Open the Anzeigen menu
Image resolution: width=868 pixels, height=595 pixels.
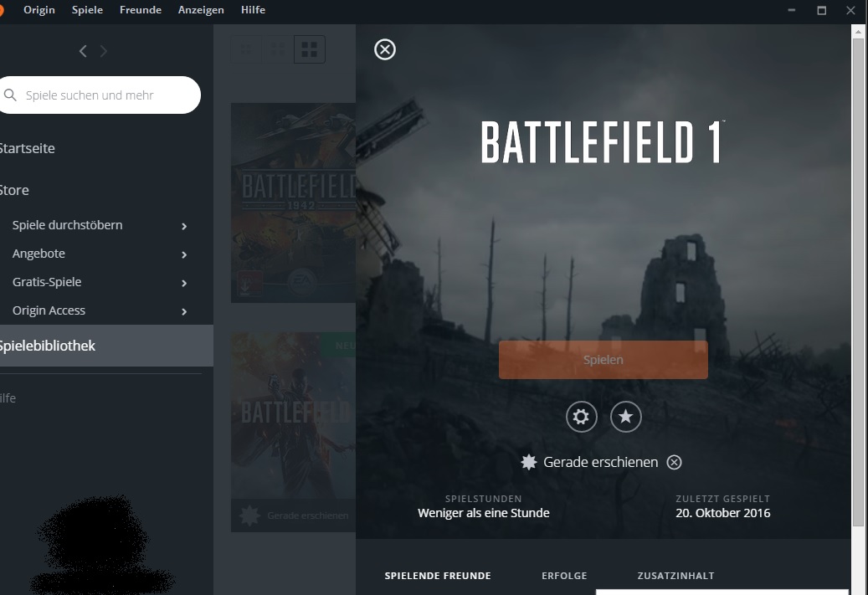point(201,10)
